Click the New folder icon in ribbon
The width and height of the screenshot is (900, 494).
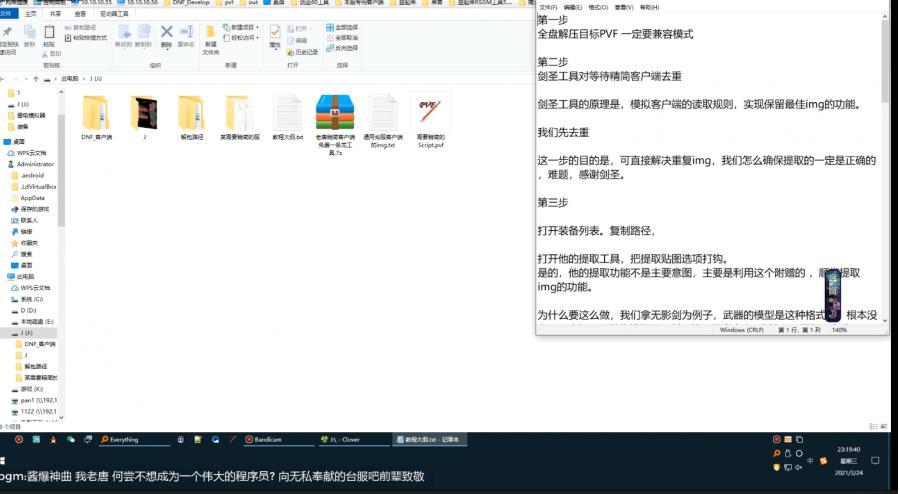click(x=211, y=32)
